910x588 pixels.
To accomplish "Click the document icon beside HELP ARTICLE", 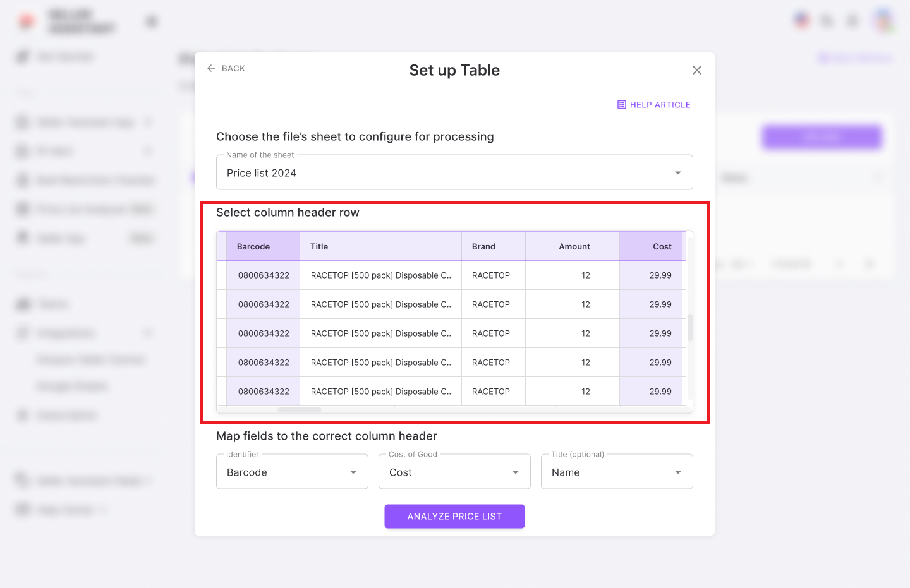I will pyautogui.click(x=622, y=104).
